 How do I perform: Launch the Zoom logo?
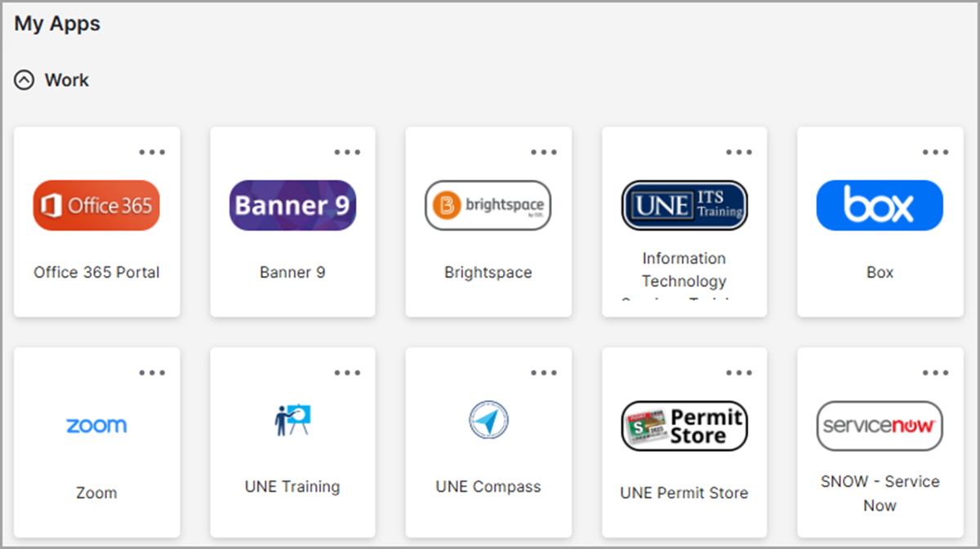pyautogui.click(x=96, y=425)
